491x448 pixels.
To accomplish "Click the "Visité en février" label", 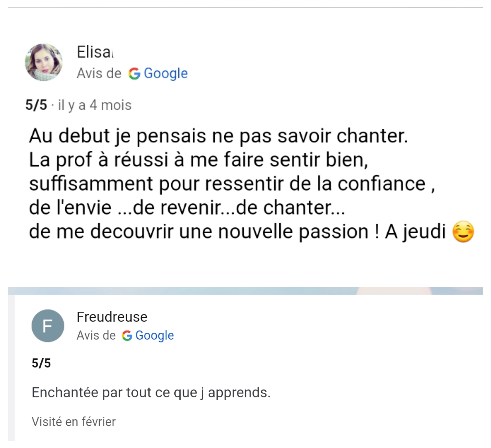I will pyautogui.click(x=74, y=422).
